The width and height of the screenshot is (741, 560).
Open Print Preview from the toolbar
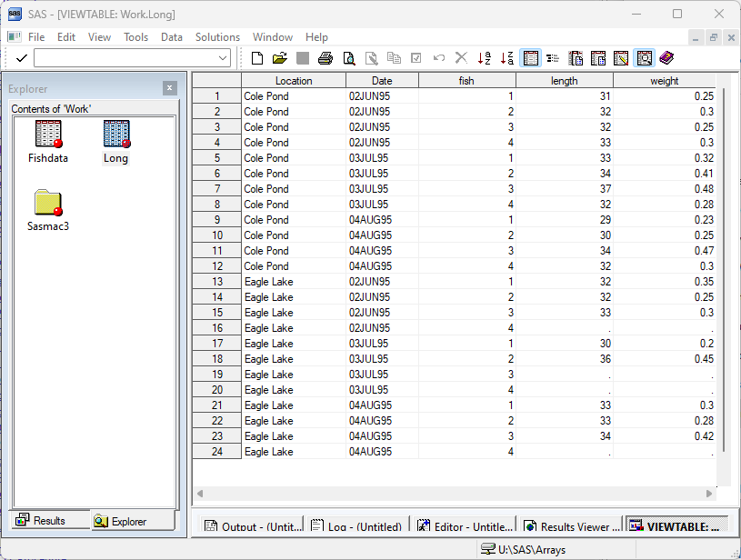349,58
